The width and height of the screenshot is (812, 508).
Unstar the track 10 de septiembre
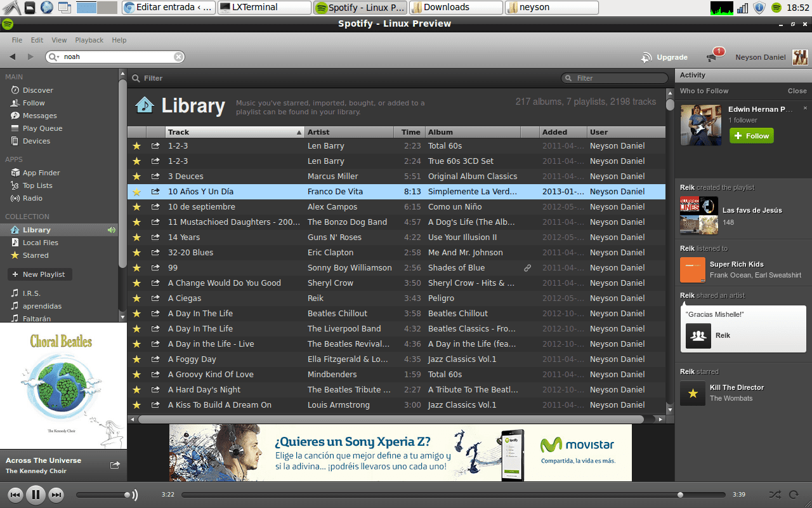(x=136, y=207)
